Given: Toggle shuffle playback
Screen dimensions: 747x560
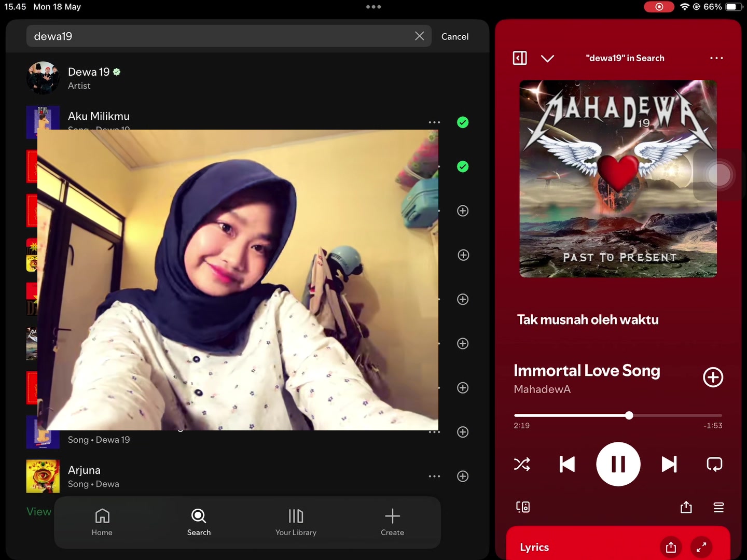Looking at the screenshot, I should point(522,464).
